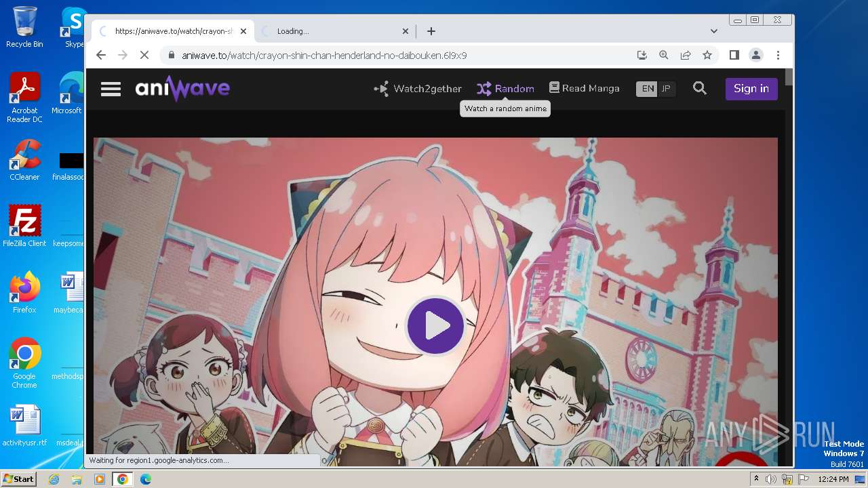This screenshot has height=488, width=868.
Task: Open Recycle Bin on desktop
Action: click(24, 28)
